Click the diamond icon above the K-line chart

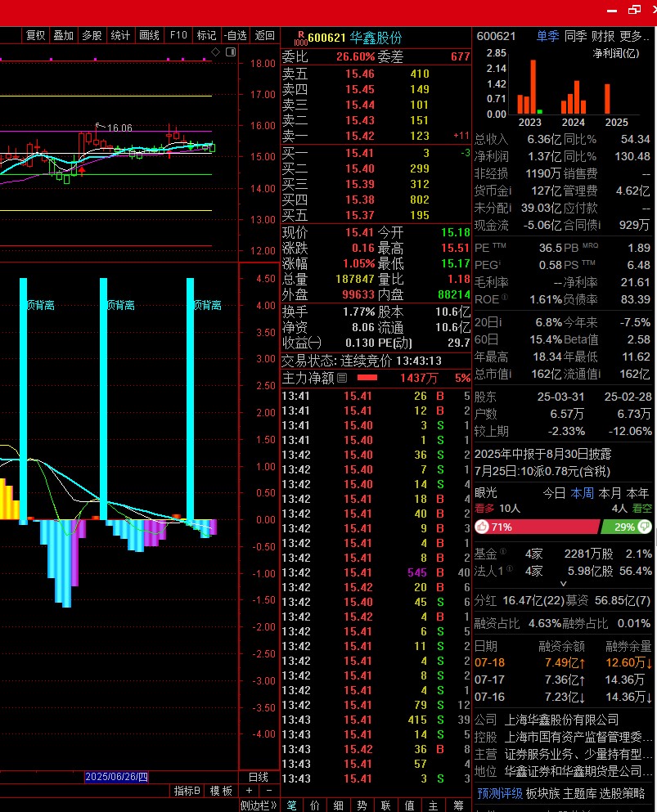coord(215,52)
